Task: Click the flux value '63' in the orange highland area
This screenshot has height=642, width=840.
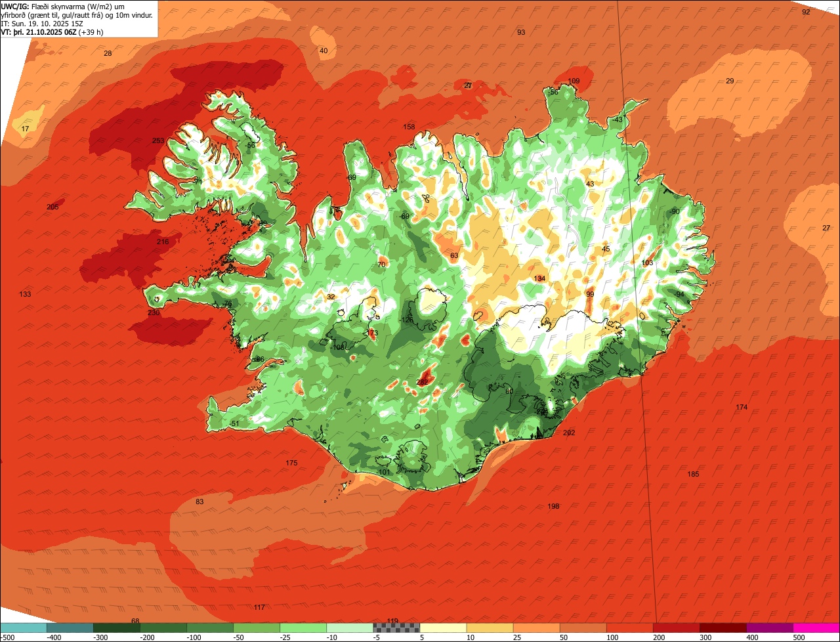Action: pyautogui.click(x=454, y=255)
